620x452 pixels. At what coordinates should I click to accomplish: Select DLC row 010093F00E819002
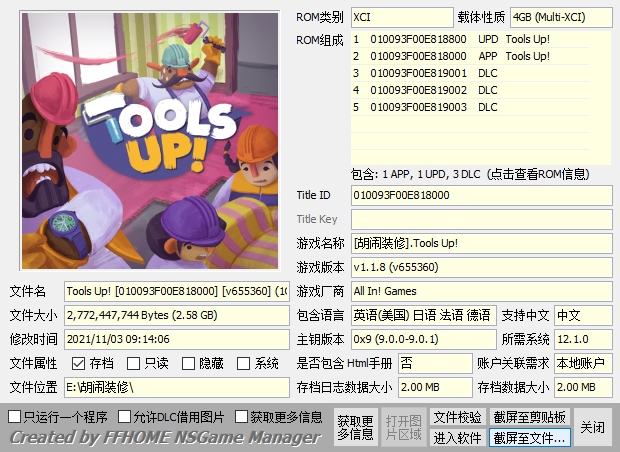tap(470, 90)
